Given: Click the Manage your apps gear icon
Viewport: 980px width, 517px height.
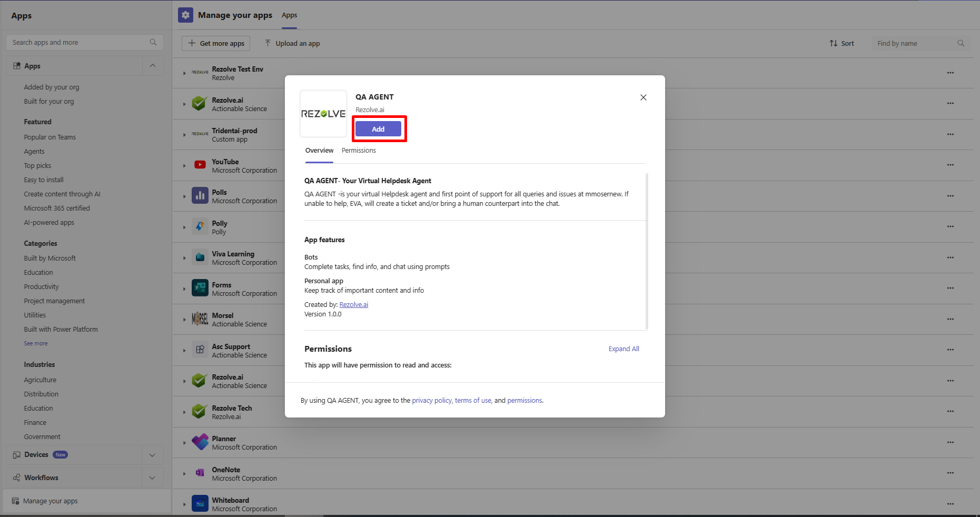Looking at the screenshot, I should point(185,15).
